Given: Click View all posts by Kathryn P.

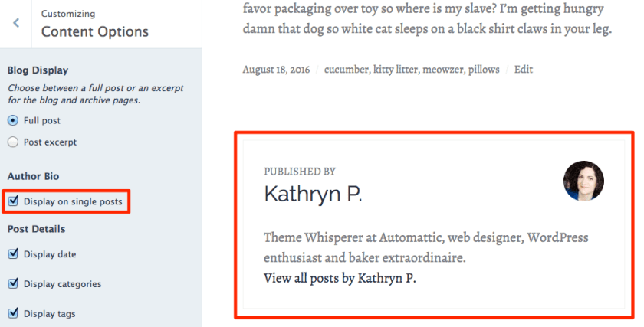Looking at the screenshot, I should (340, 278).
